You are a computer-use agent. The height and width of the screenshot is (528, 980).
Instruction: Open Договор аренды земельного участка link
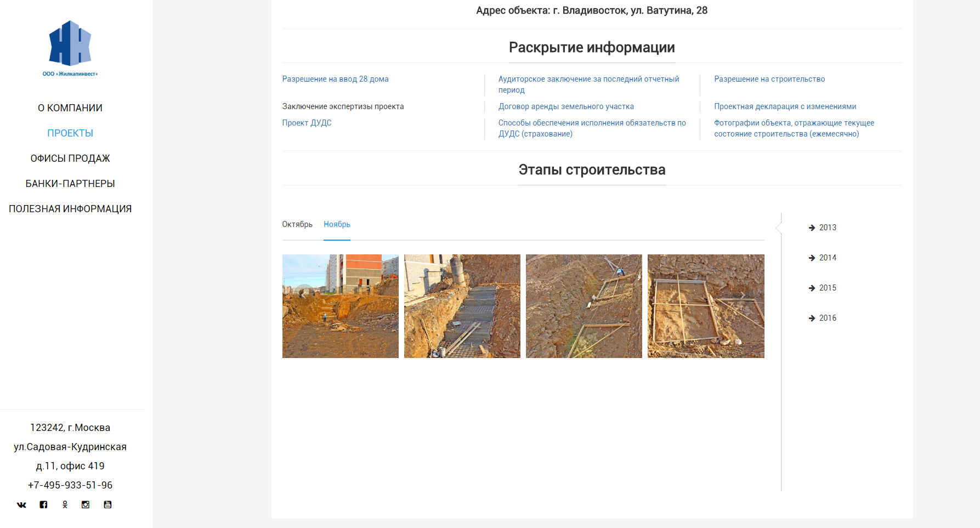(x=566, y=106)
